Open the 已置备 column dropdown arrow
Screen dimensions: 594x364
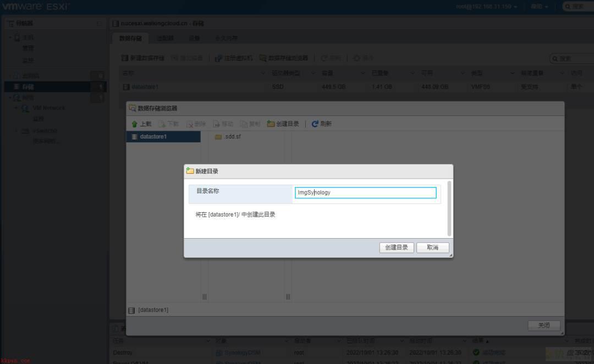[412, 73]
